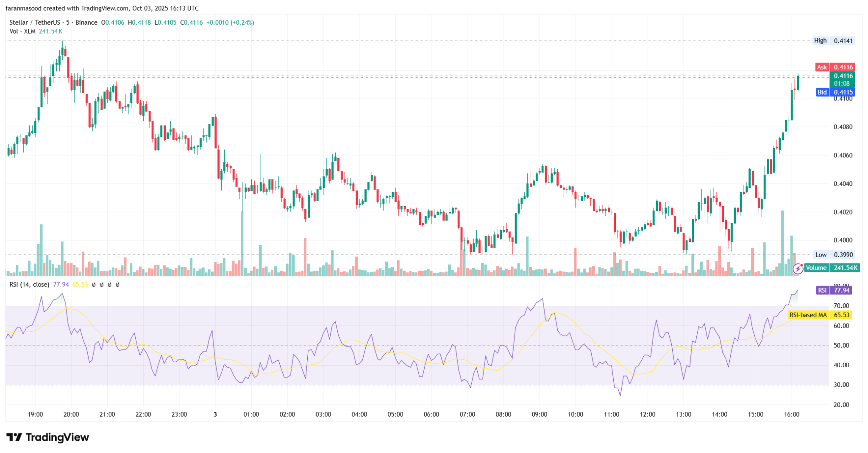Click the purple lightning bolt icon

[x=798, y=268]
